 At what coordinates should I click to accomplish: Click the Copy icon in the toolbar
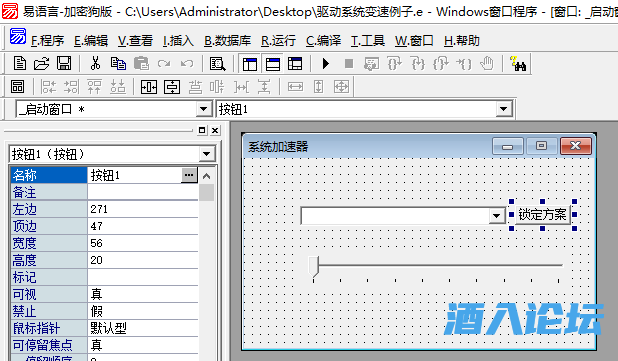pos(118,63)
